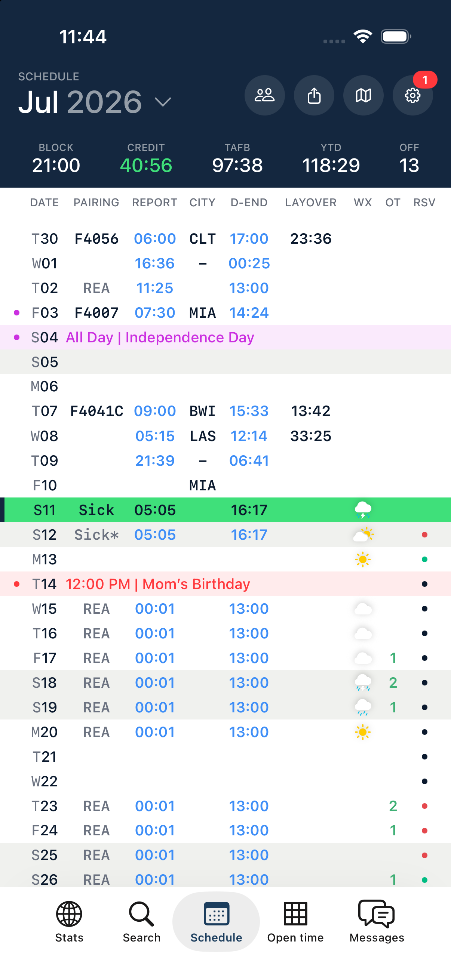Tap rain weather icon on S18

tap(363, 682)
